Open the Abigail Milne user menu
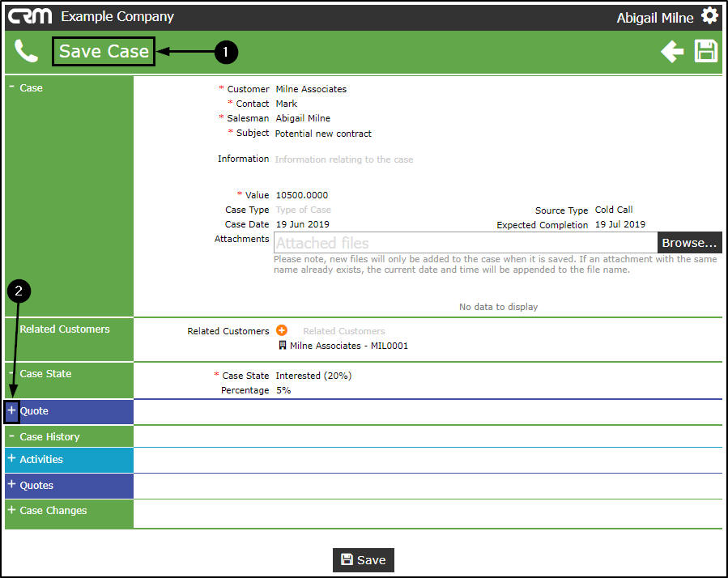 coord(654,17)
